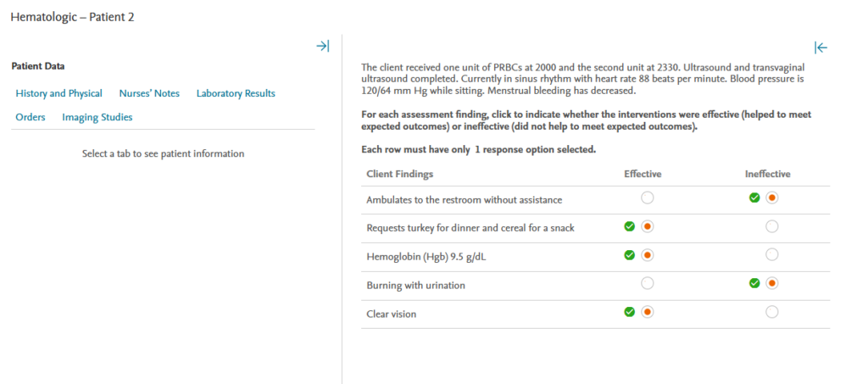Select Ineffective for Hemoglobin 9.5 g/dL

click(771, 255)
